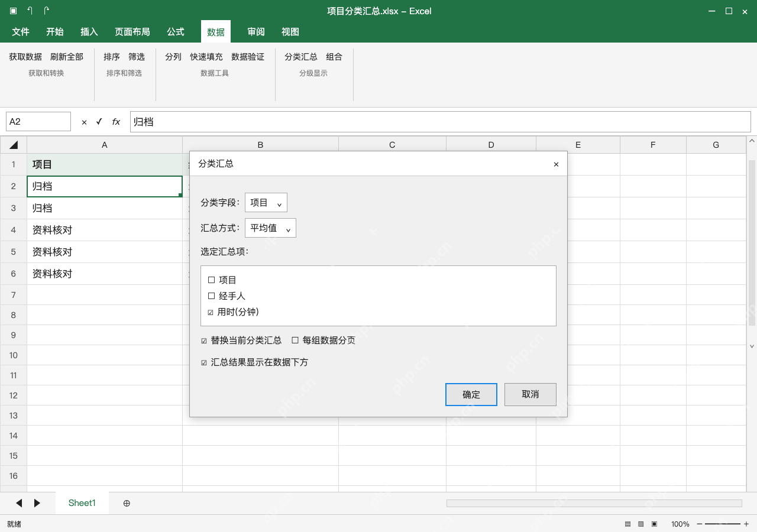Redo the last action
The image size is (757, 532).
point(47,11)
